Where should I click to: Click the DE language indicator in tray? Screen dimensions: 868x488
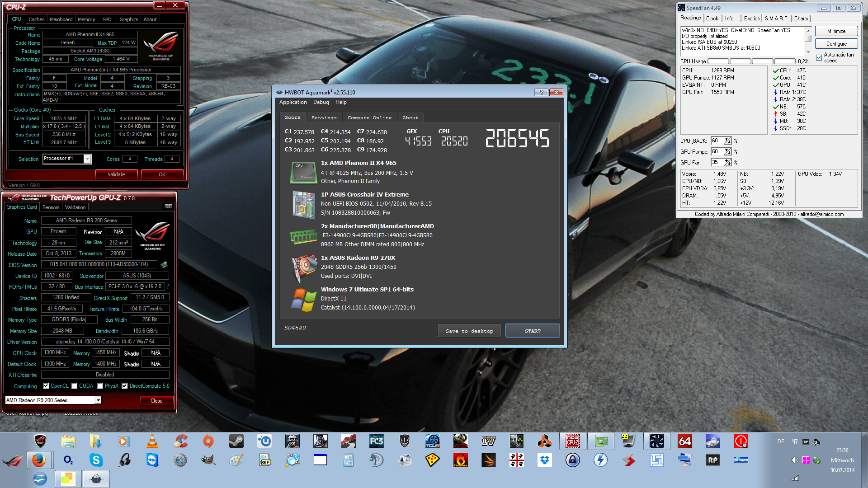781,441
